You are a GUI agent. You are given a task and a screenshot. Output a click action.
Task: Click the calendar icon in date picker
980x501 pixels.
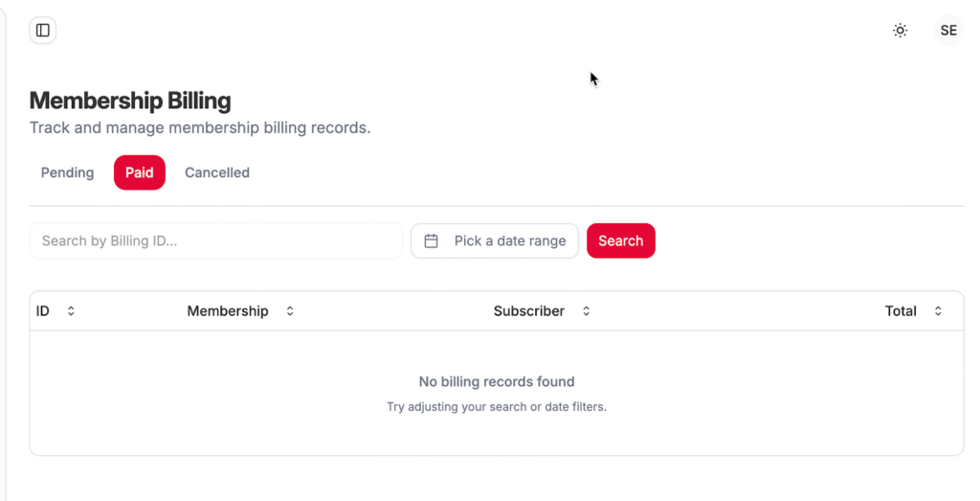431,241
